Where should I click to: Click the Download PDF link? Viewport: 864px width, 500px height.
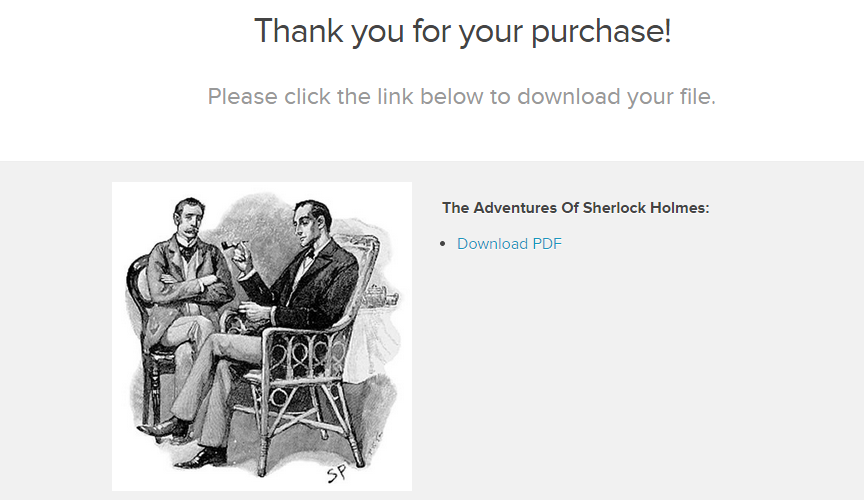pyautogui.click(x=509, y=244)
